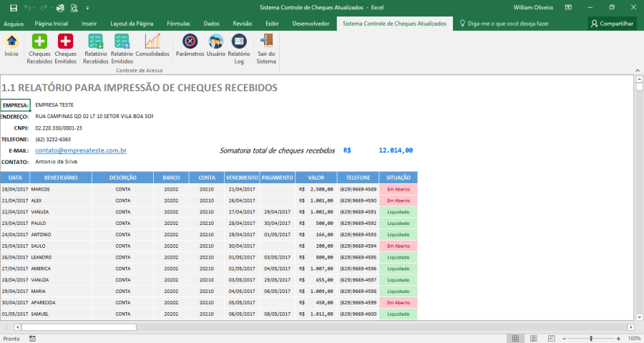The height and width of the screenshot is (343, 644).
Task: Select the EMPRESA: label cell
Action: (x=15, y=105)
